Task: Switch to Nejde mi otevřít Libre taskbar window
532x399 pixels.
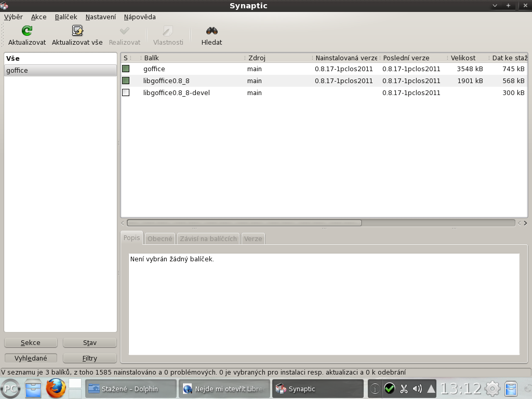Action: coord(224,389)
